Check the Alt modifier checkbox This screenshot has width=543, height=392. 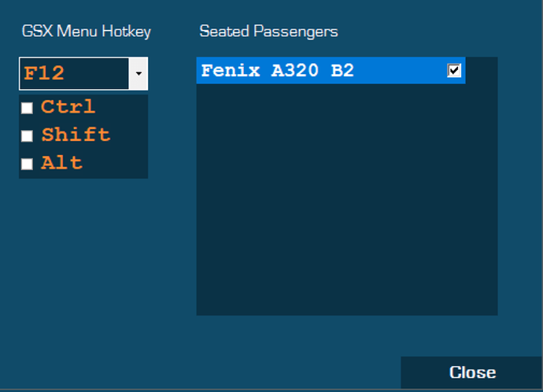click(x=27, y=164)
